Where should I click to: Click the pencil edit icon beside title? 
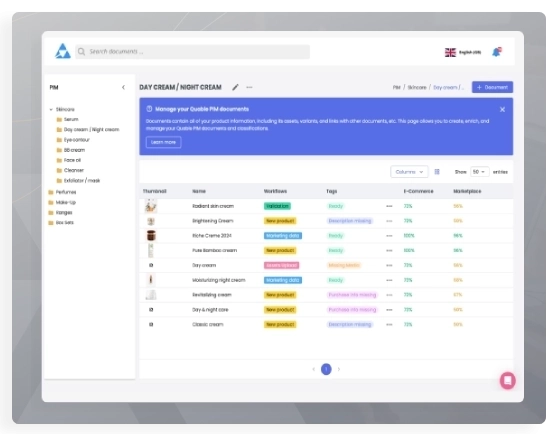tap(235, 87)
